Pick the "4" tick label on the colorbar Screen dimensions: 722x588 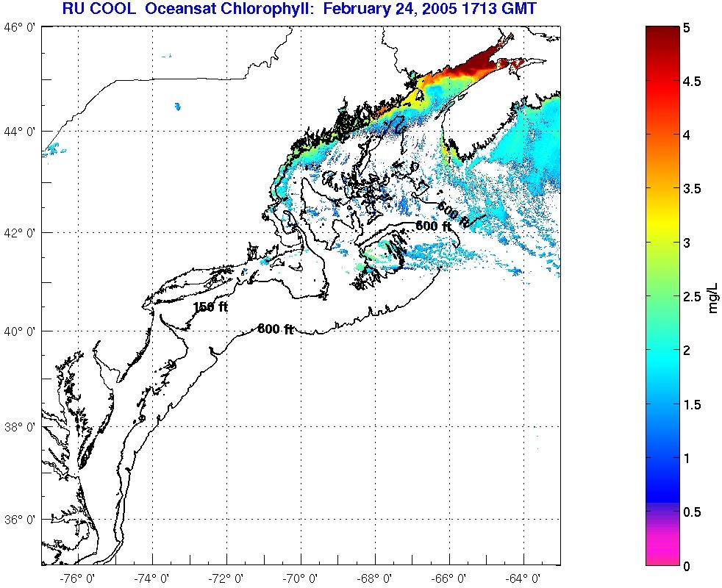click(687, 135)
